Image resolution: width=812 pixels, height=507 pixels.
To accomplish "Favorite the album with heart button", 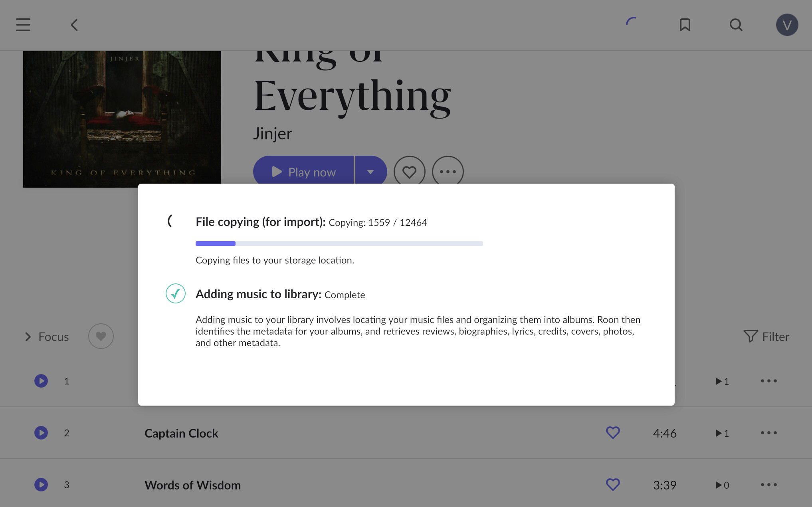I will point(409,172).
